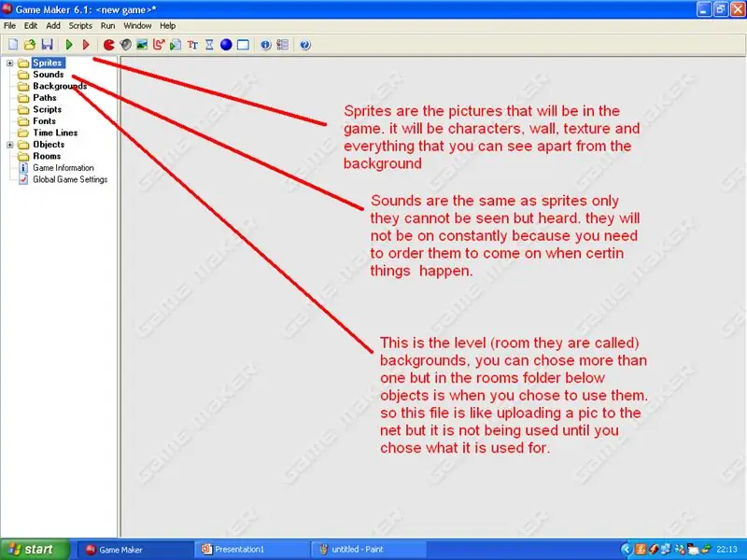Click the orange tray icon
This screenshot has height=560, width=747.
coord(641,550)
